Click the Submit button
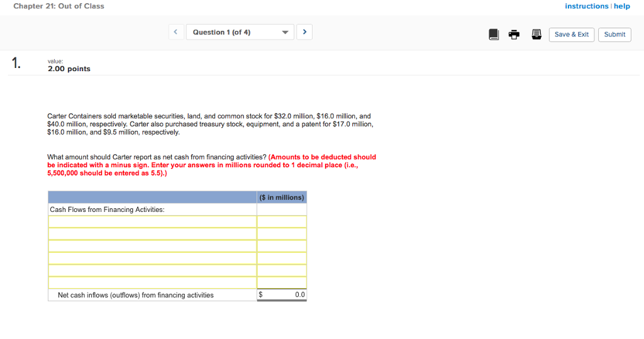The width and height of the screenshot is (644, 339). click(x=614, y=35)
